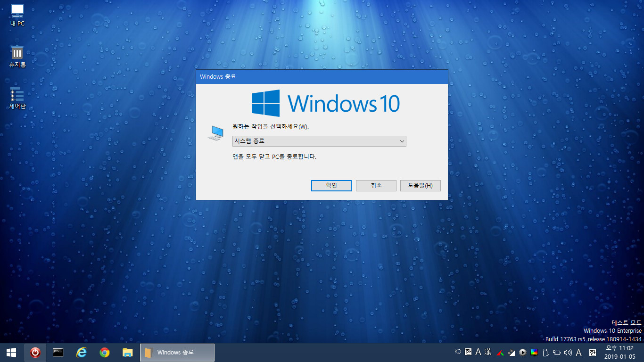Launch Google Chrome from the taskbar
Viewport: 644px width, 362px height.
[x=105, y=352]
